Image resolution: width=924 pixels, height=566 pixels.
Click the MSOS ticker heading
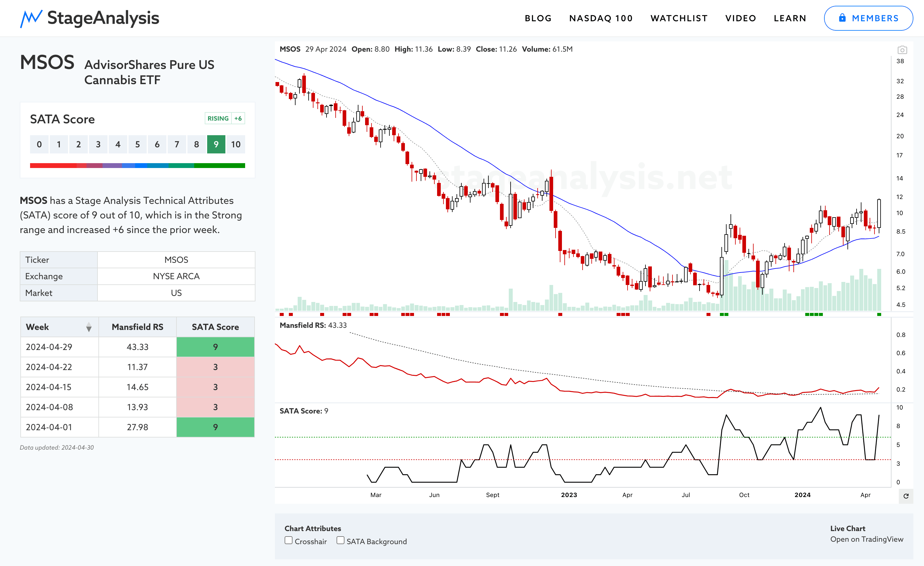coord(47,62)
